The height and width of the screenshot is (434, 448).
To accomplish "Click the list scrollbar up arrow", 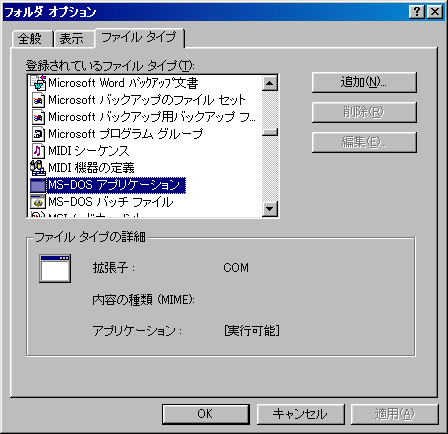I will [x=270, y=83].
